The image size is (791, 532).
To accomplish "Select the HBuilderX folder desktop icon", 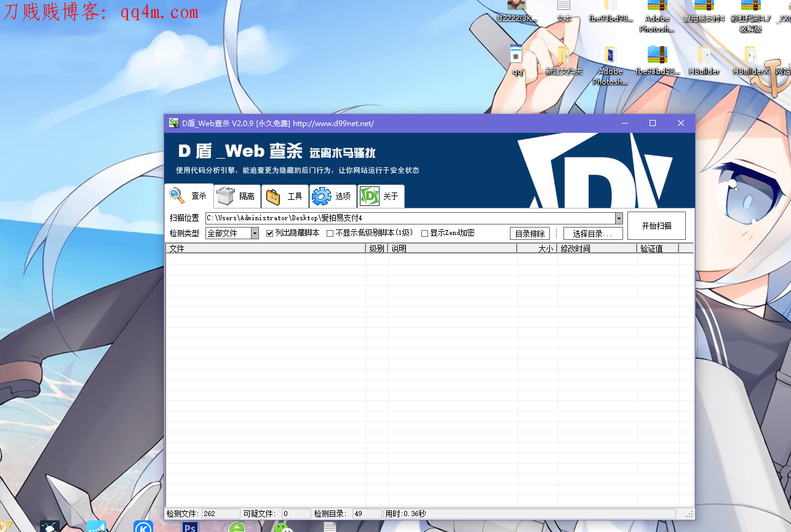I will (751, 59).
